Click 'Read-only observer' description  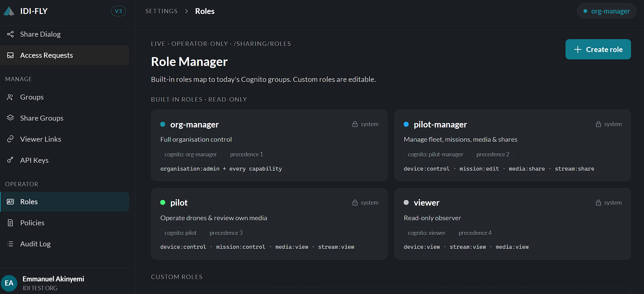point(433,218)
